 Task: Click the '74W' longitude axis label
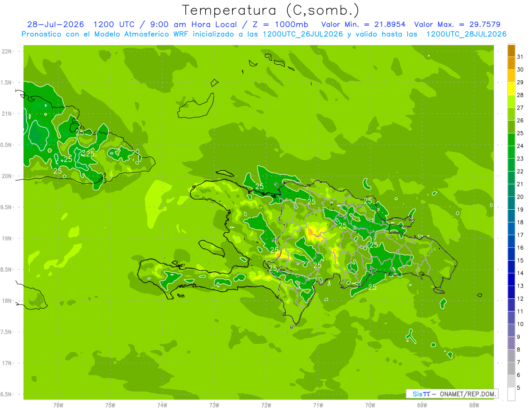(x=162, y=405)
